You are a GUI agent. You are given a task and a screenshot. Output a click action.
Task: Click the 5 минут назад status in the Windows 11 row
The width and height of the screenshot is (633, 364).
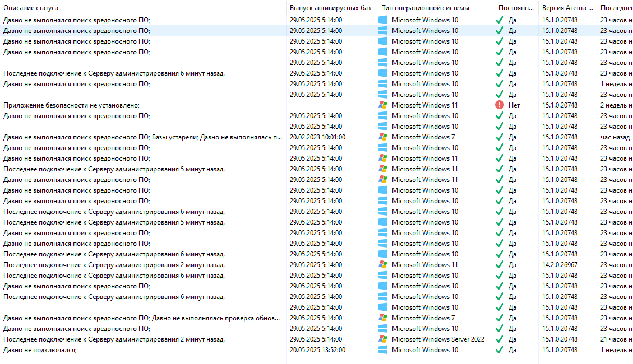pos(114,169)
